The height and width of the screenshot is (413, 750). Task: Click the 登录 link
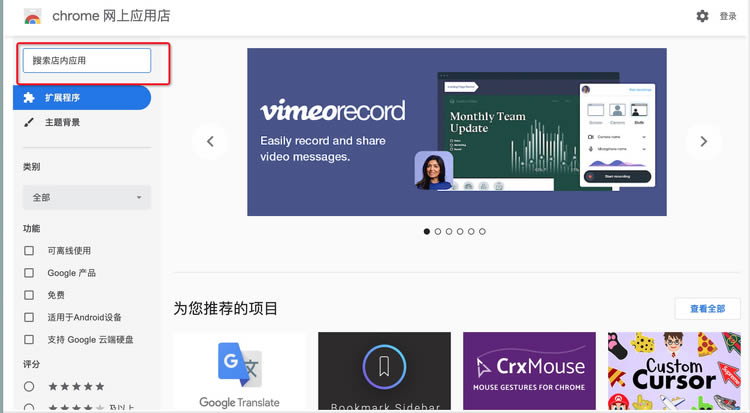pyautogui.click(x=728, y=17)
